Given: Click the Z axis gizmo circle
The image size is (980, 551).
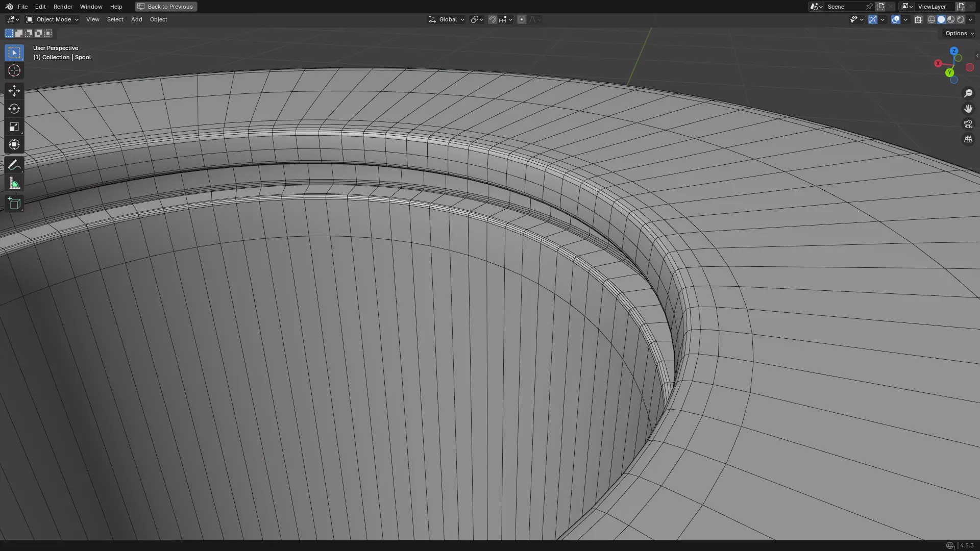Looking at the screenshot, I should pyautogui.click(x=954, y=51).
